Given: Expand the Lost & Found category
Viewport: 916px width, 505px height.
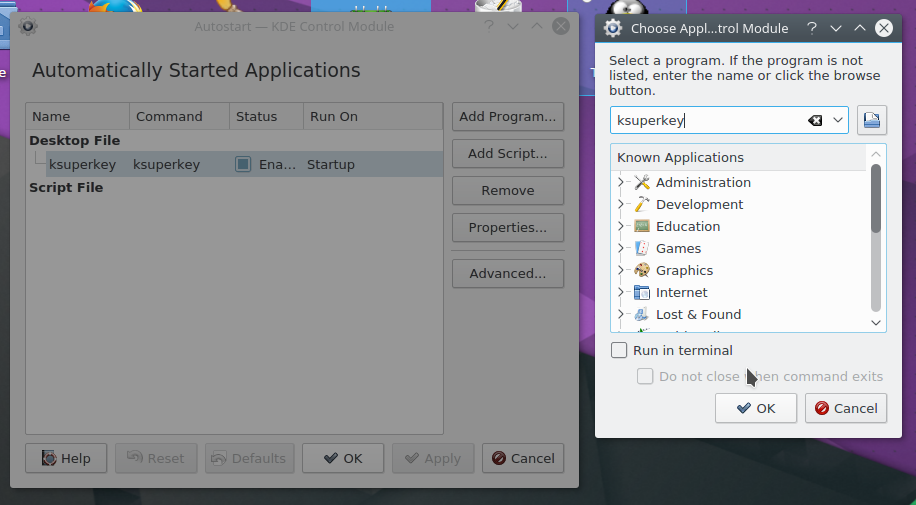Looking at the screenshot, I should pyautogui.click(x=620, y=314).
